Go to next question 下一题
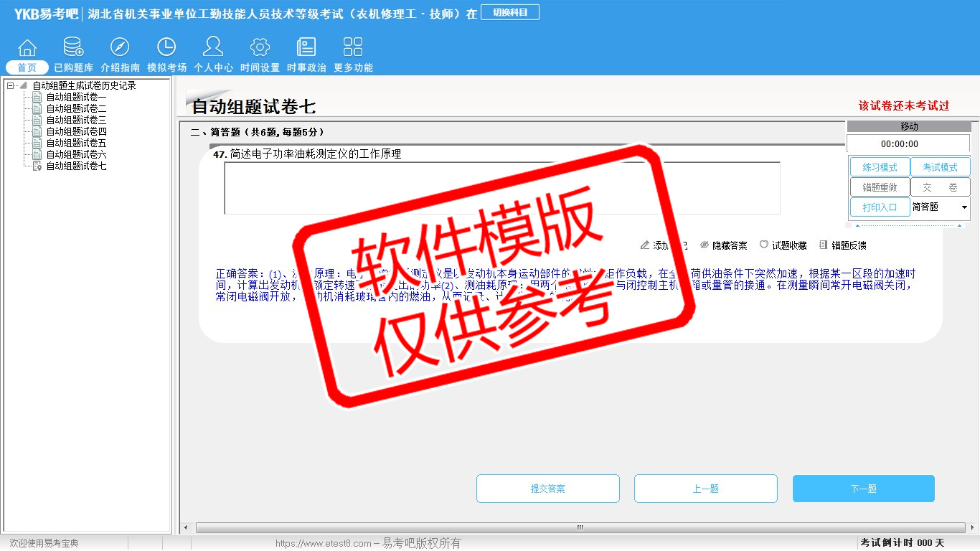Screen dimensions: 980x551 (x=864, y=489)
